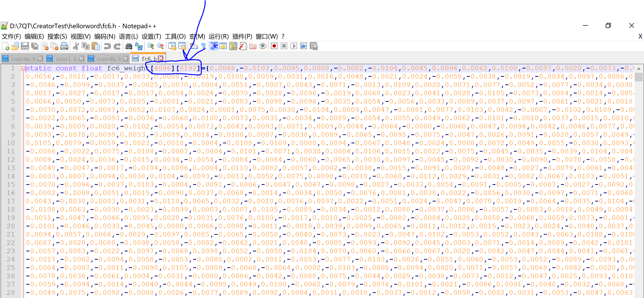Zoom out with magnifier minus icon
This screenshot has height=298, width=644.
160,46
